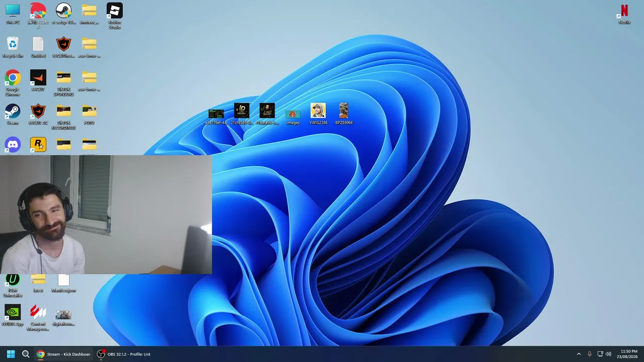Screen dimensions: 644x362
Task: Select the FACEIT AC shortcut icon
Action: click(38, 114)
